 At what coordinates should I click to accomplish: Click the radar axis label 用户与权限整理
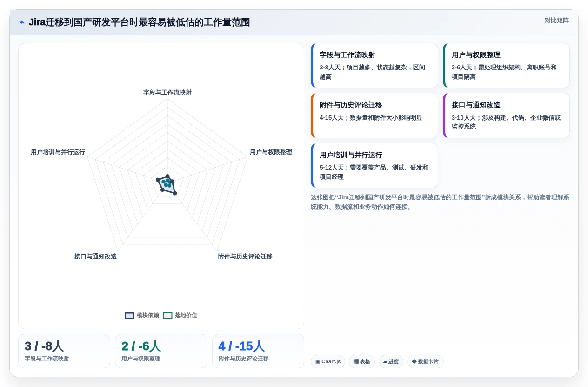click(x=271, y=152)
